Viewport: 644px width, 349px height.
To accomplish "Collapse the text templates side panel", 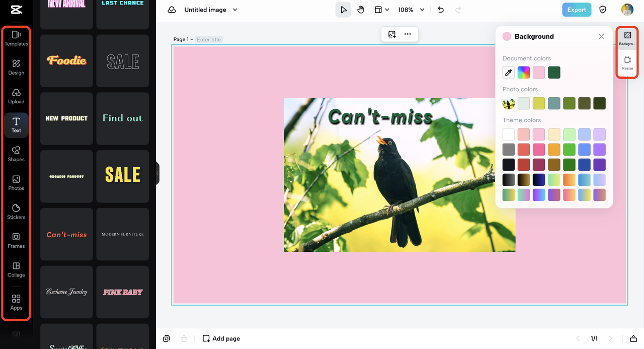I will pyautogui.click(x=157, y=173).
